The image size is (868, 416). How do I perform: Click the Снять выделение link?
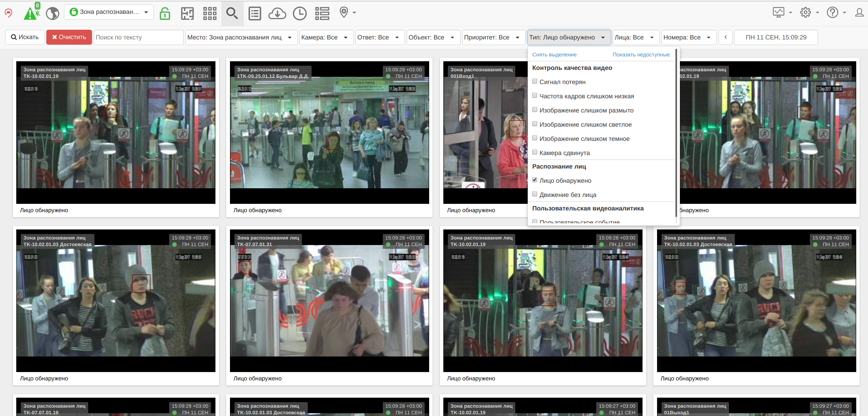tap(554, 55)
